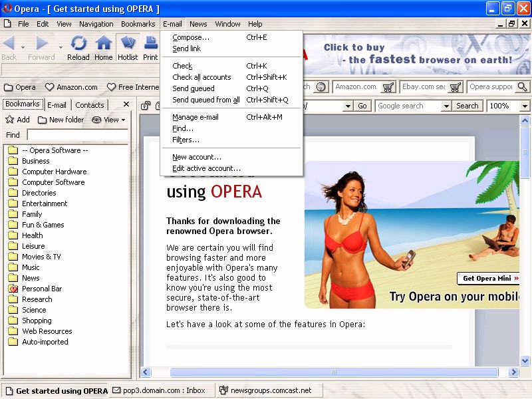Screen dimensions: 532x399
Task: Reload the current page
Action: [x=78, y=48]
